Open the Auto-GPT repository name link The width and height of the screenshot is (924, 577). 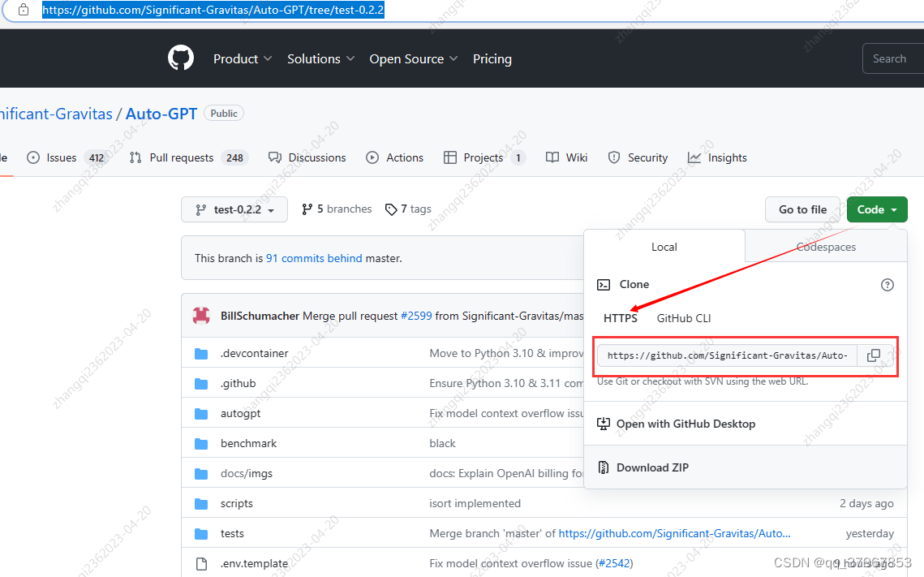161,114
